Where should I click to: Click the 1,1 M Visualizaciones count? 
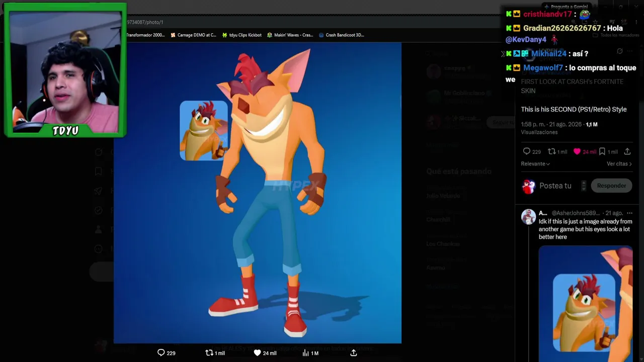pyautogui.click(x=592, y=124)
